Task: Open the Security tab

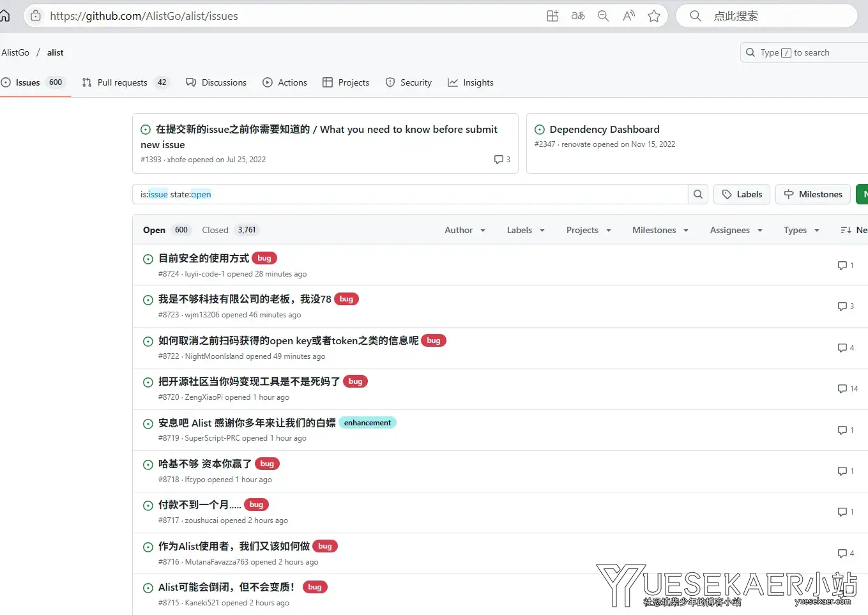Action: pyautogui.click(x=409, y=82)
